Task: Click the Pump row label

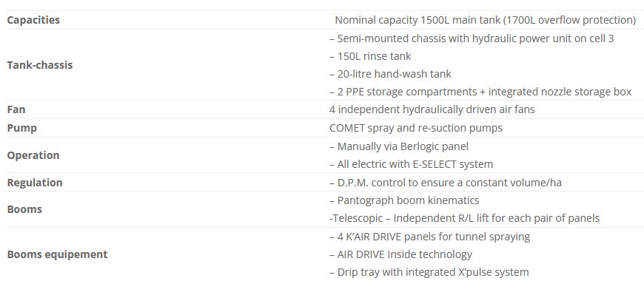Action: click(x=22, y=128)
